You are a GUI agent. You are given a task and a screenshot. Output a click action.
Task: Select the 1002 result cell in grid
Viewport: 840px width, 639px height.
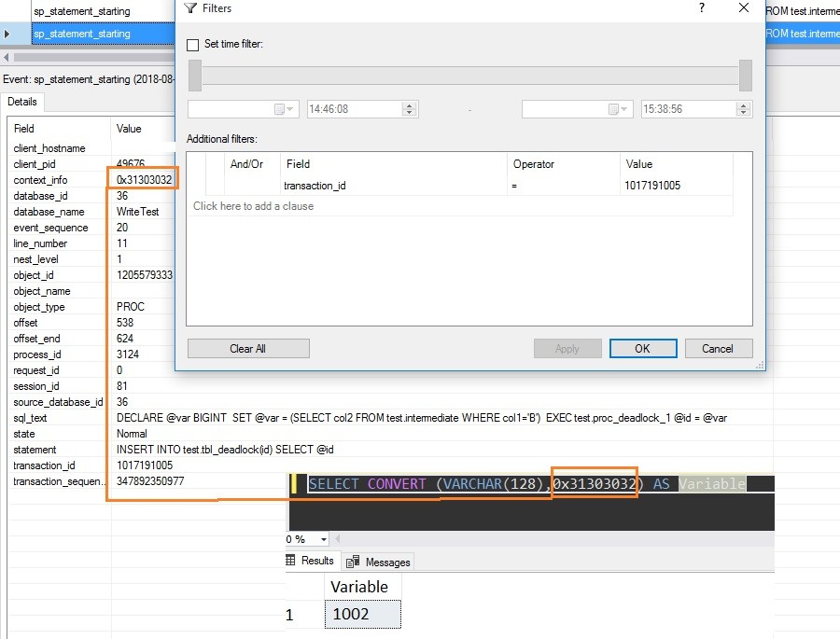click(362, 614)
